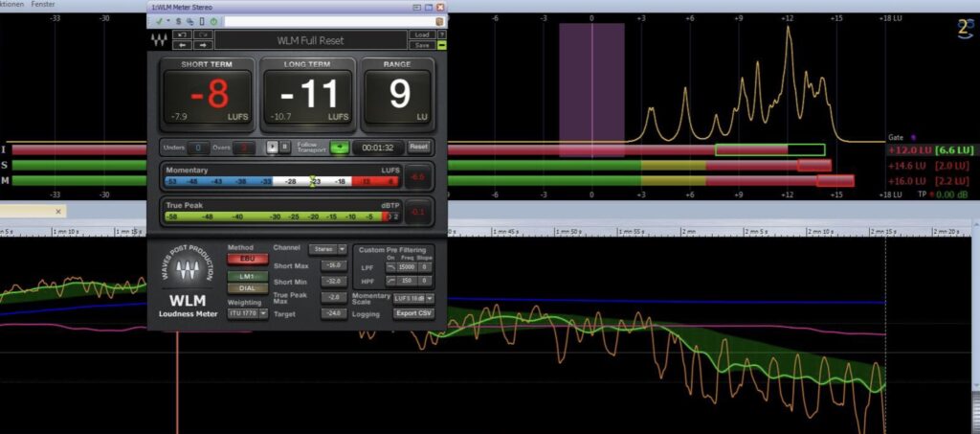Click the empty preset text field in toolbar

329,21
